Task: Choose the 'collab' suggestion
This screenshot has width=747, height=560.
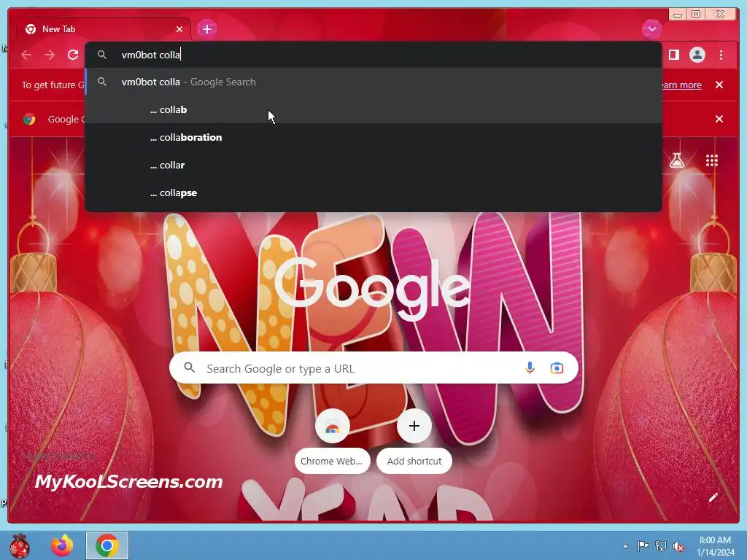Action: click(373, 109)
